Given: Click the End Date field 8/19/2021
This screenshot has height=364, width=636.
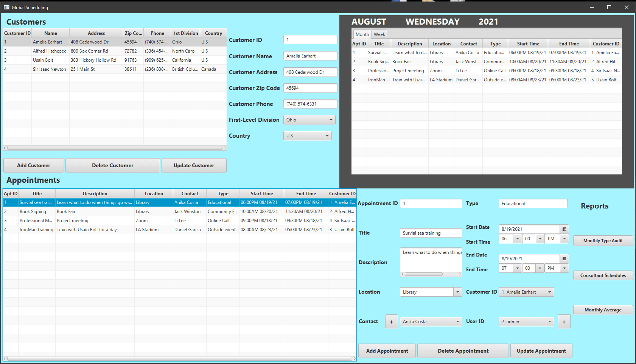Looking at the screenshot, I should (529, 259).
